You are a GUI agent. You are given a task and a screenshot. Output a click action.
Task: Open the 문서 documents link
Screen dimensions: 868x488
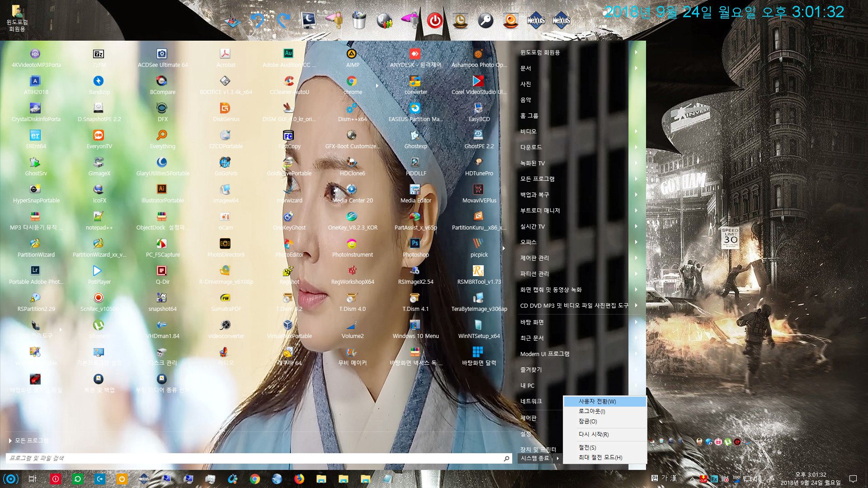tap(525, 68)
